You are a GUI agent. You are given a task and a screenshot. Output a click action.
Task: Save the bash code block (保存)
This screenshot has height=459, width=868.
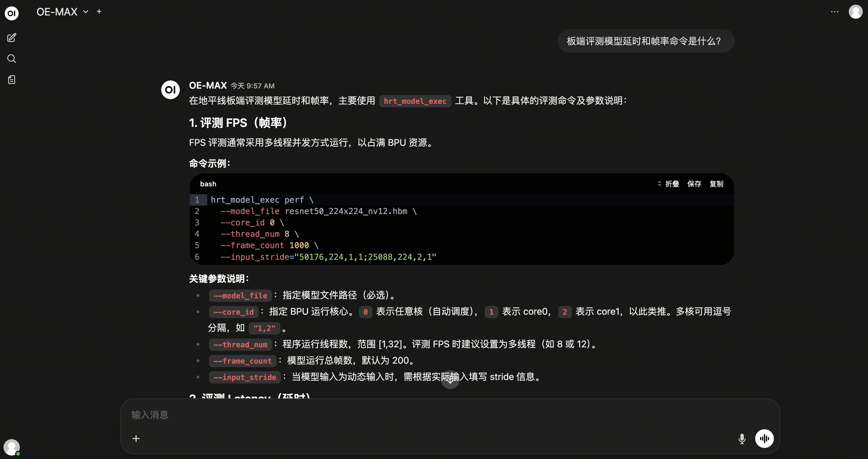pyautogui.click(x=694, y=184)
